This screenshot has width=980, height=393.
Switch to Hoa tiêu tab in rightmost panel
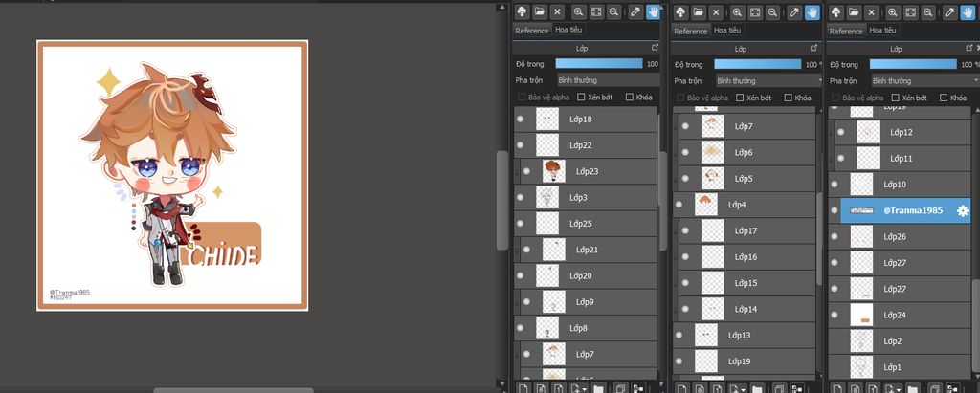click(x=883, y=30)
